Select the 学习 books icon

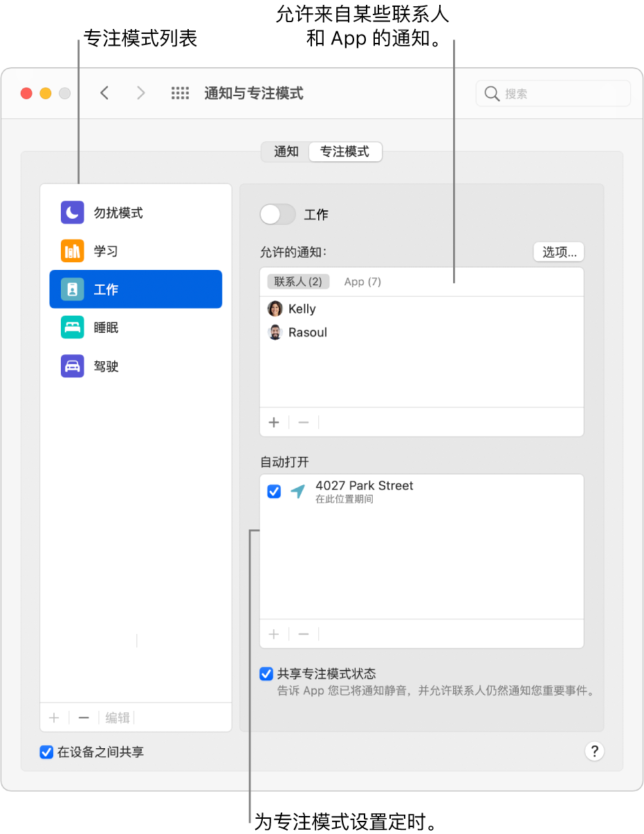tap(72, 251)
